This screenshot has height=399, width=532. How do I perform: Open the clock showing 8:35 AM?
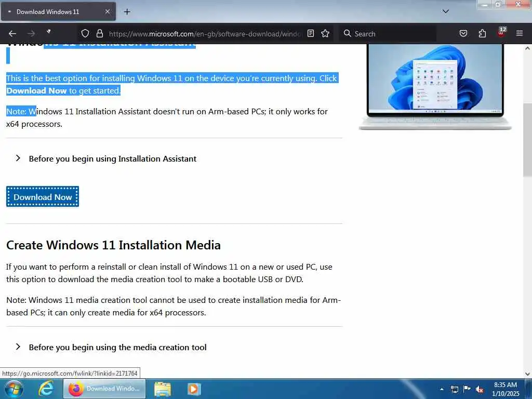point(506,389)
